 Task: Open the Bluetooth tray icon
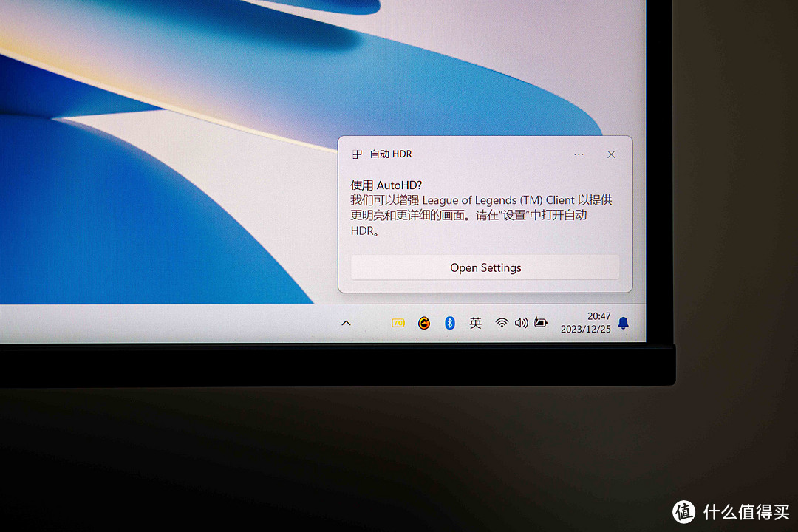[x=449, y=323]
